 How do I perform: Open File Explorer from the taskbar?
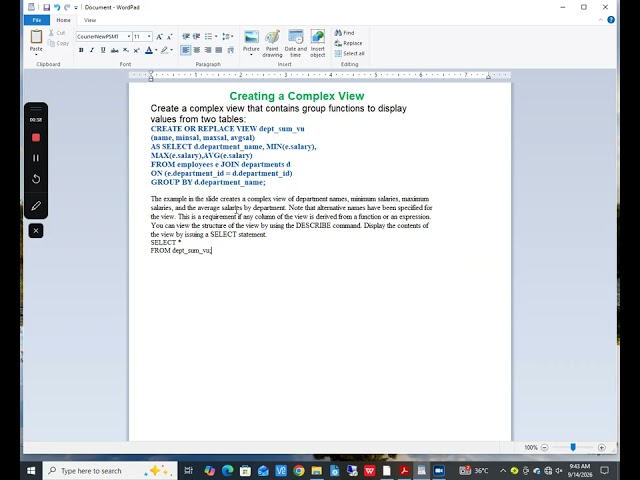[317, 471]
